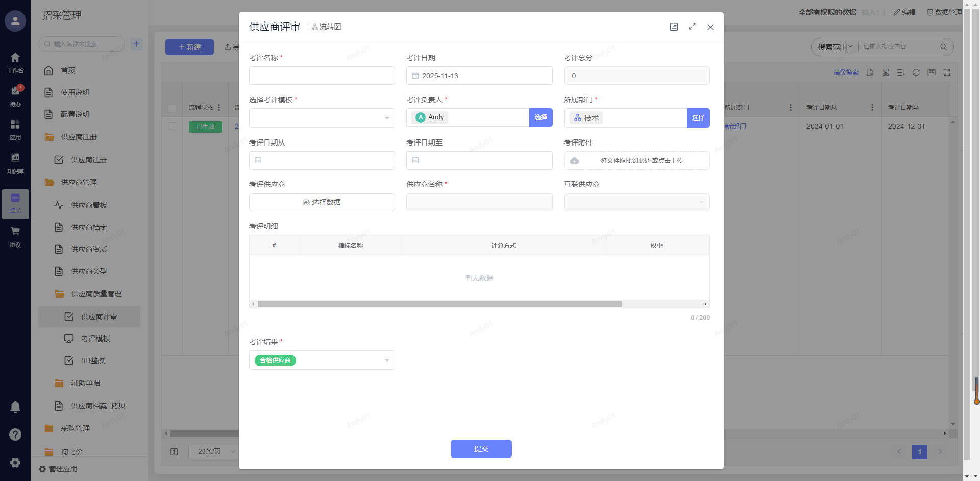980x481 pixels.
Task: Click the 考评名称 input field
Action: 322,76
